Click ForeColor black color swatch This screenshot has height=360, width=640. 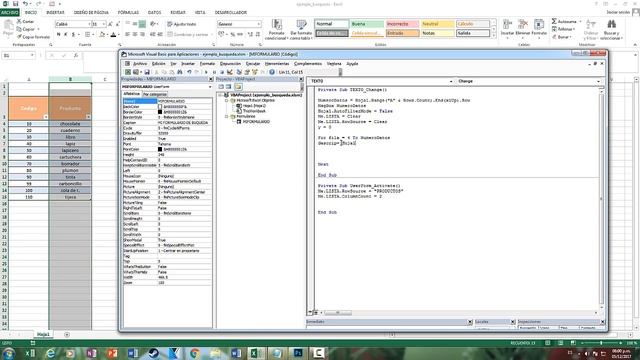160,149
